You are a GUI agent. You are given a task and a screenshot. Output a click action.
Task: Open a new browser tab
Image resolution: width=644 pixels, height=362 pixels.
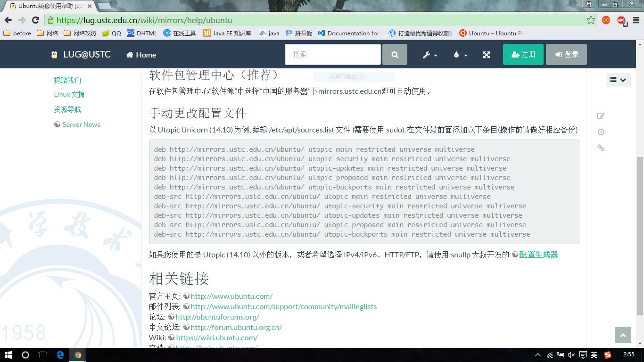pyautogui.click(x=104, y=6)
